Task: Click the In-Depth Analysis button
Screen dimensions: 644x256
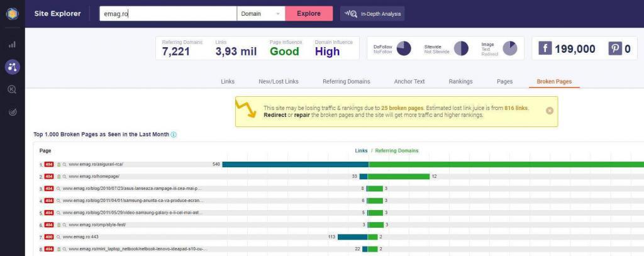Action: point(372,14)
